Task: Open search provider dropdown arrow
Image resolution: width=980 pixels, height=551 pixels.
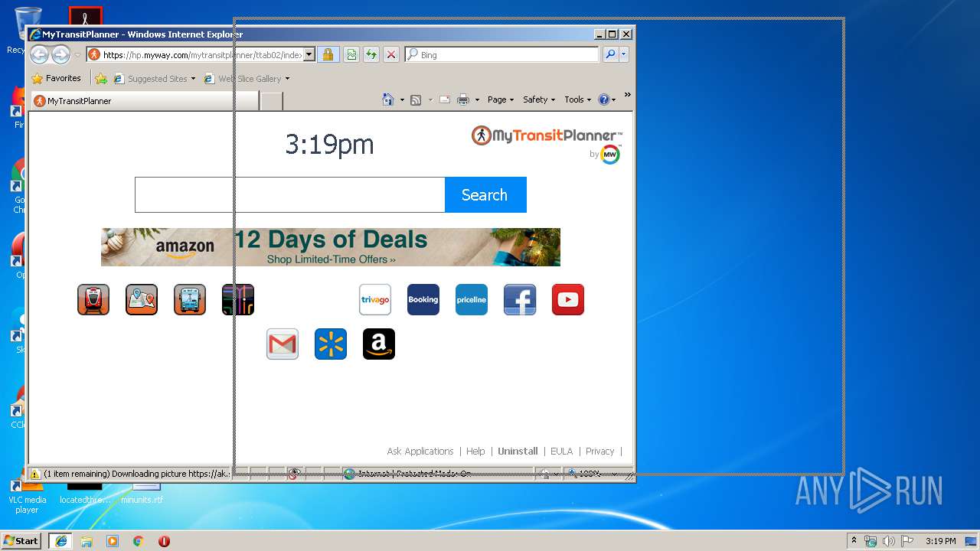Action: click(624, 54)
